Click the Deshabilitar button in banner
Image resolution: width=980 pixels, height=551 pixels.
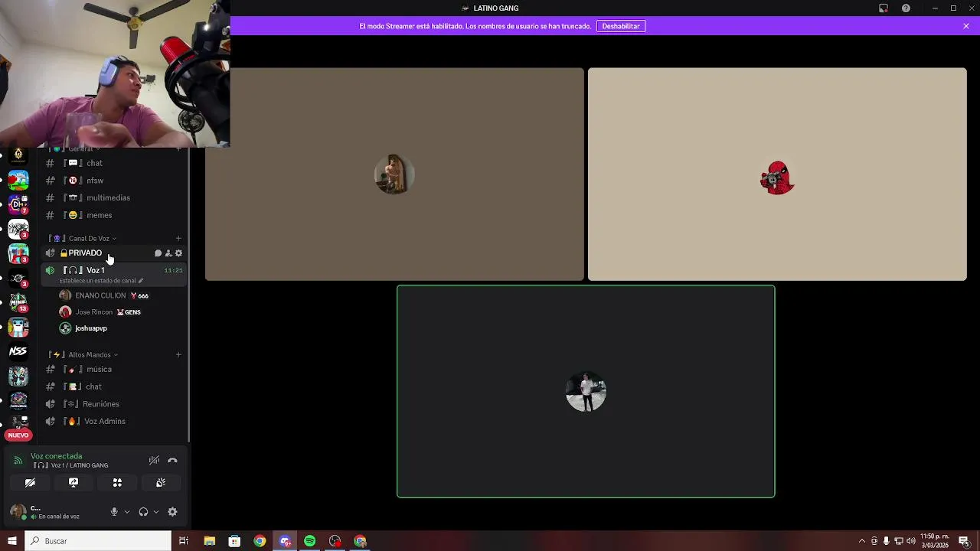(621, 26)
